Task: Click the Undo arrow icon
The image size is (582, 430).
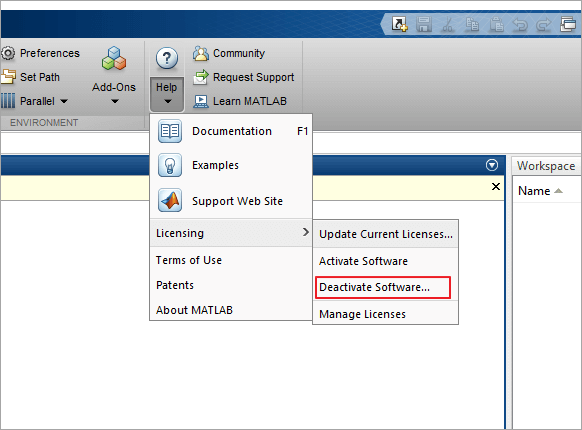Action: (x=520, y=25)
